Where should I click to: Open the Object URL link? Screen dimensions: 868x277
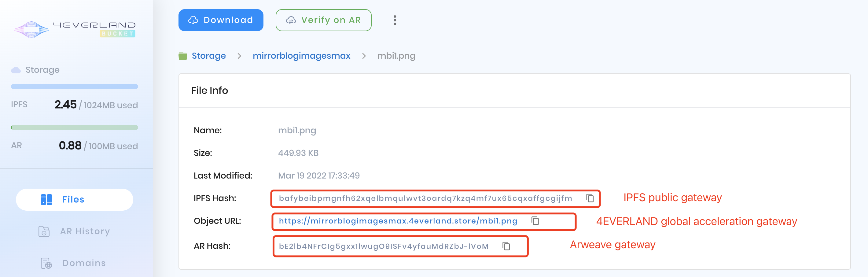pyautogui.click(x=398, y=221)
